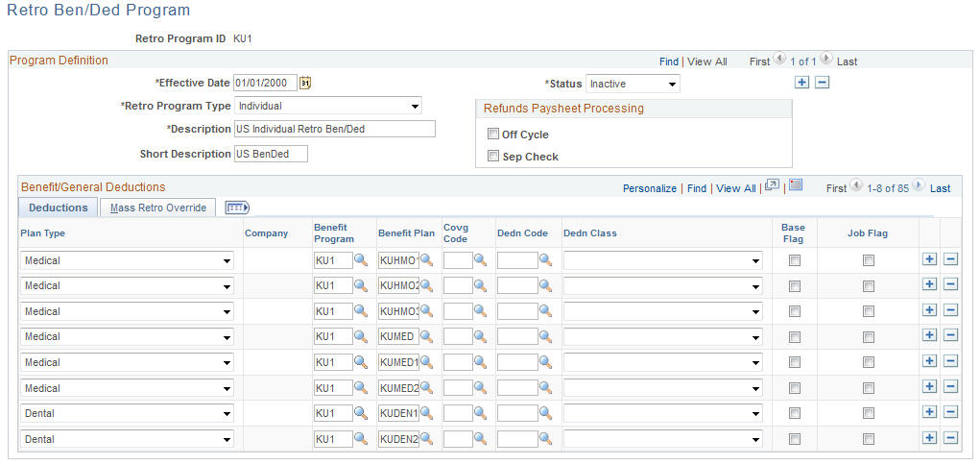Add a new Program Definition row

click(801, 83)
